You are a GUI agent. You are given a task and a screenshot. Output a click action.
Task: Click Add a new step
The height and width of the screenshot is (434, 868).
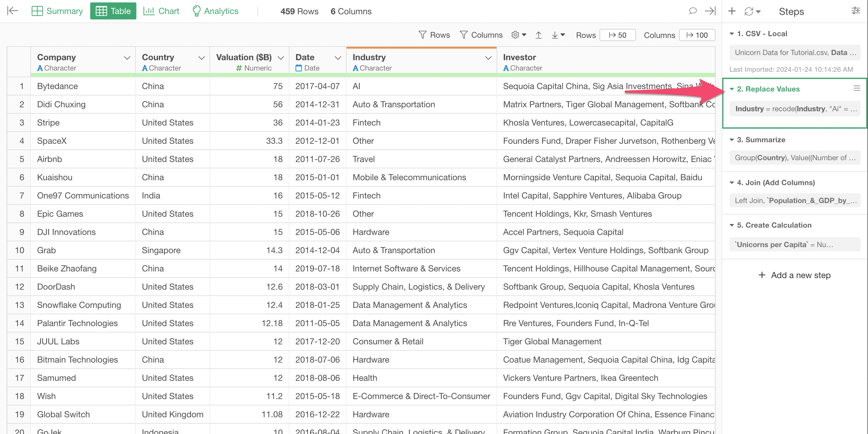(x=795, y=275)
